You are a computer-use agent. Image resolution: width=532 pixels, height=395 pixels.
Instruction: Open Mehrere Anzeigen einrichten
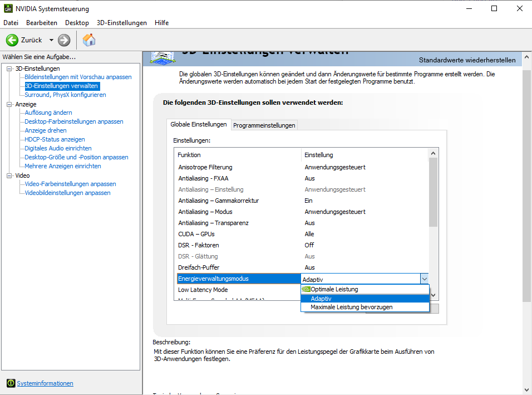point(63,166)
